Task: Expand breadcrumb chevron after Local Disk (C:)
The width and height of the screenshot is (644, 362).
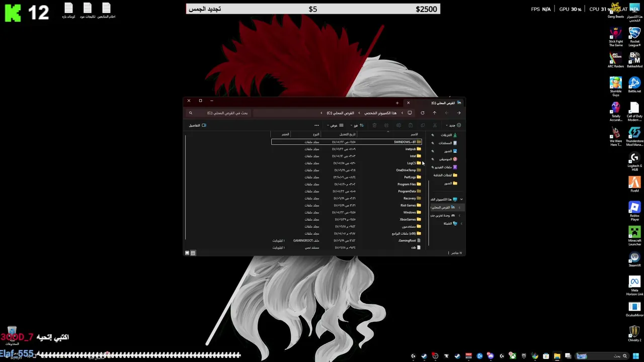Action: [x=321, y=113]
